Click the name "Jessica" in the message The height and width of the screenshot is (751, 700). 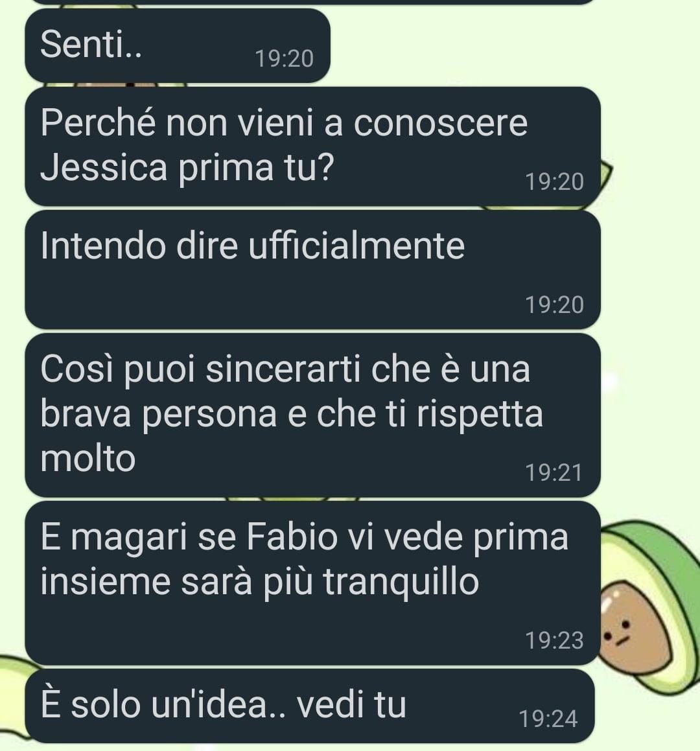pyautogui.click(x=104, y=168)
